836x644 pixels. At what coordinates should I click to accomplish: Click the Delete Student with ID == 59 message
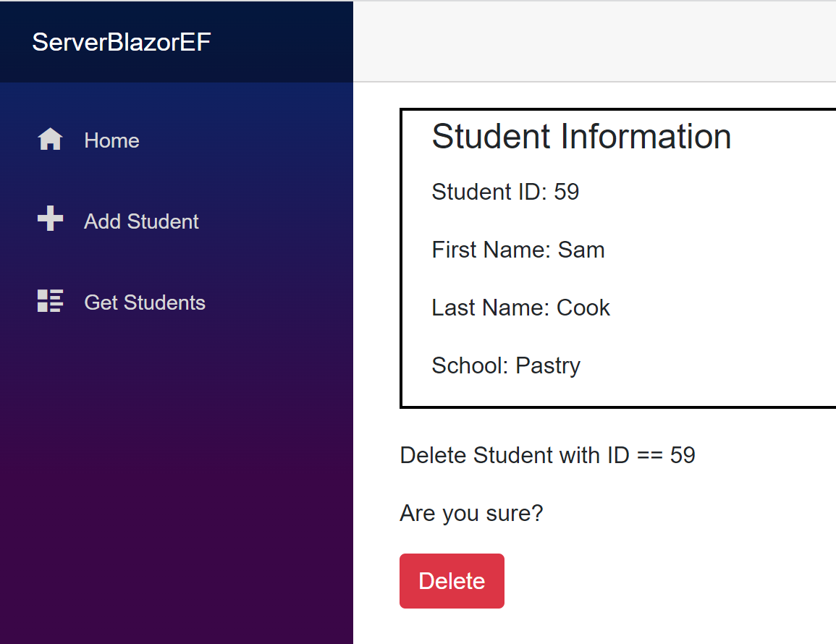click(x=547, y=455)
